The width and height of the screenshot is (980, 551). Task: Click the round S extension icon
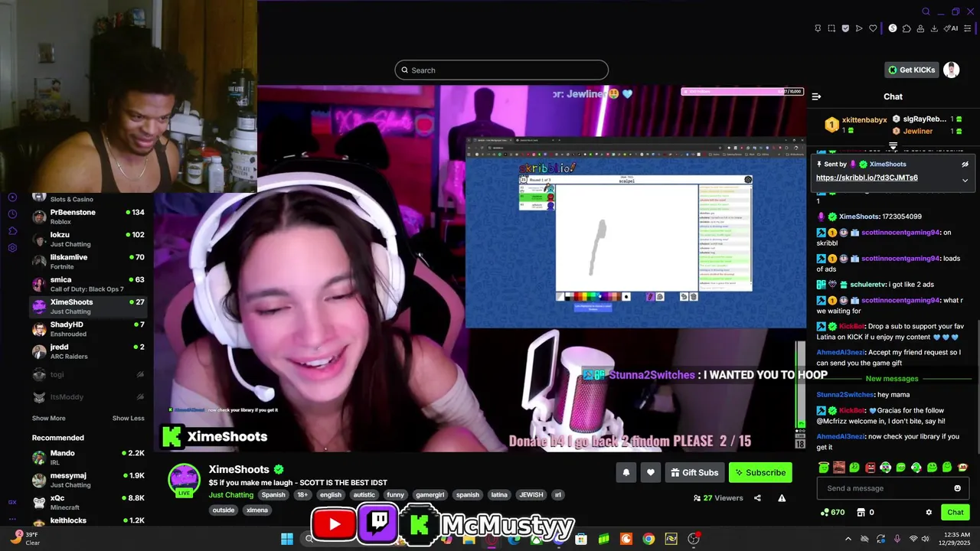893,28
